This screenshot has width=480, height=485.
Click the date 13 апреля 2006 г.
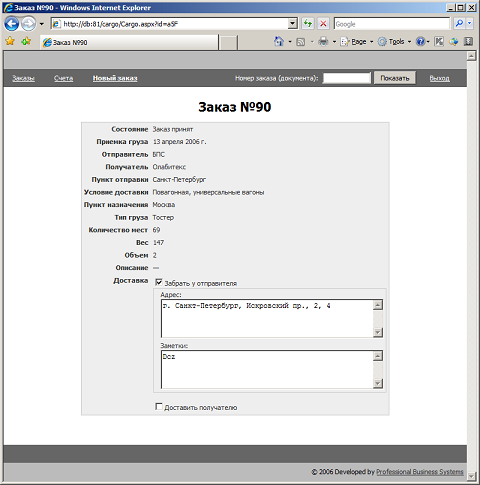180,142
